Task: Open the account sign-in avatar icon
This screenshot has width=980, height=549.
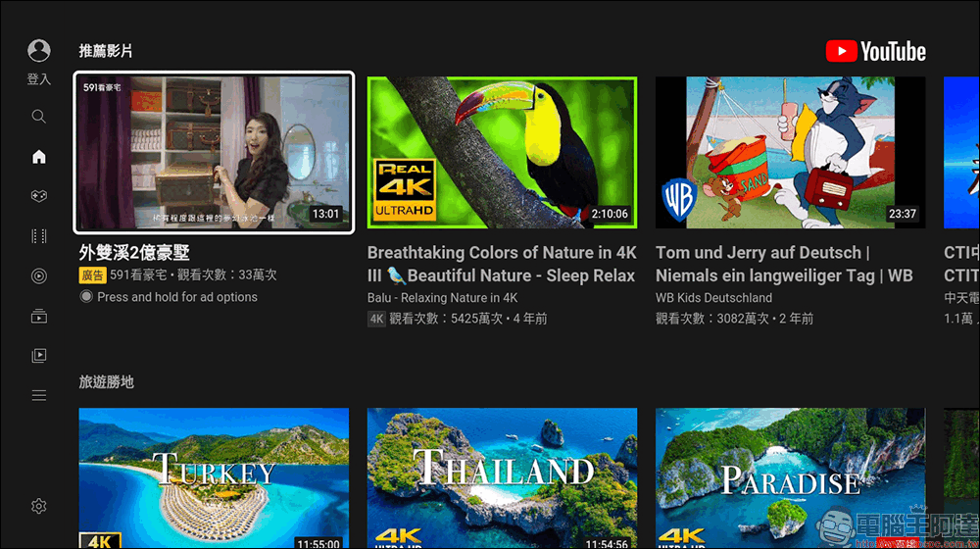Action: pyautogui.click(x=39, y=50)
